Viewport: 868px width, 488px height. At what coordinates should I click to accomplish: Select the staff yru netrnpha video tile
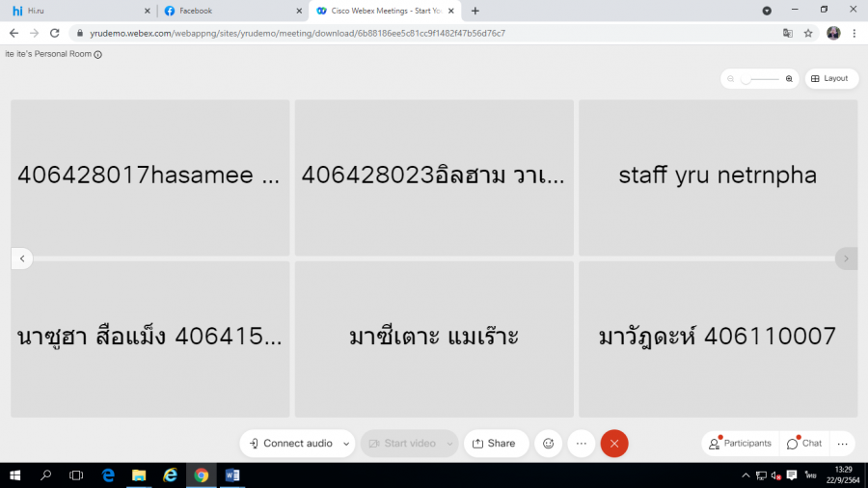[718, 176]
